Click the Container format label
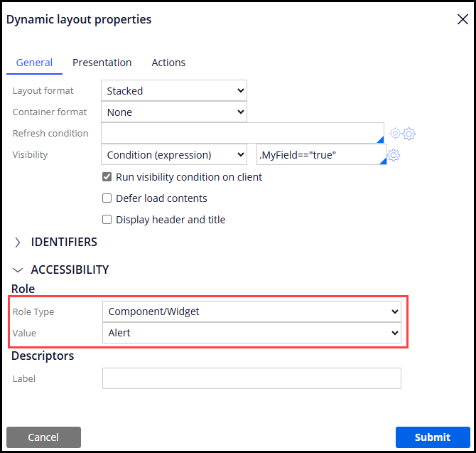Screen dimensions: 476x453 click(50, 112)
